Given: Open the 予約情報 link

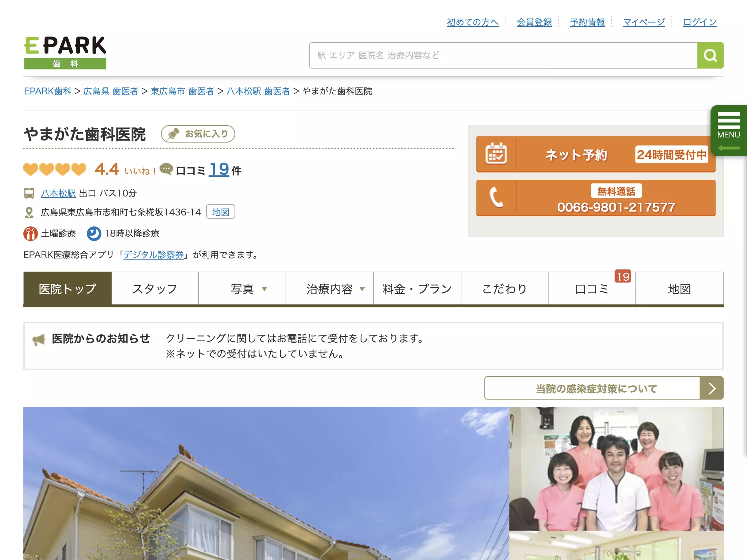Looking at the screenshot, I should (x=587, y=22).
